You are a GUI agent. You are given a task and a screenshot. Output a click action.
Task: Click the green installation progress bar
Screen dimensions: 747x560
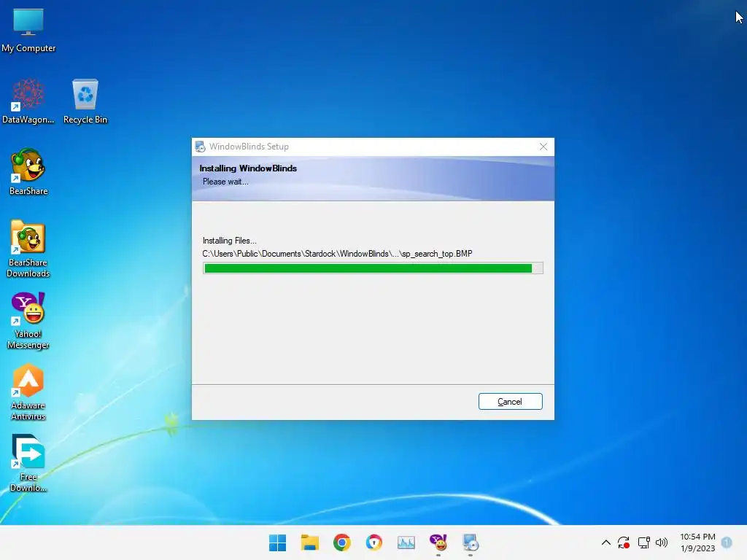click(373, 268)
